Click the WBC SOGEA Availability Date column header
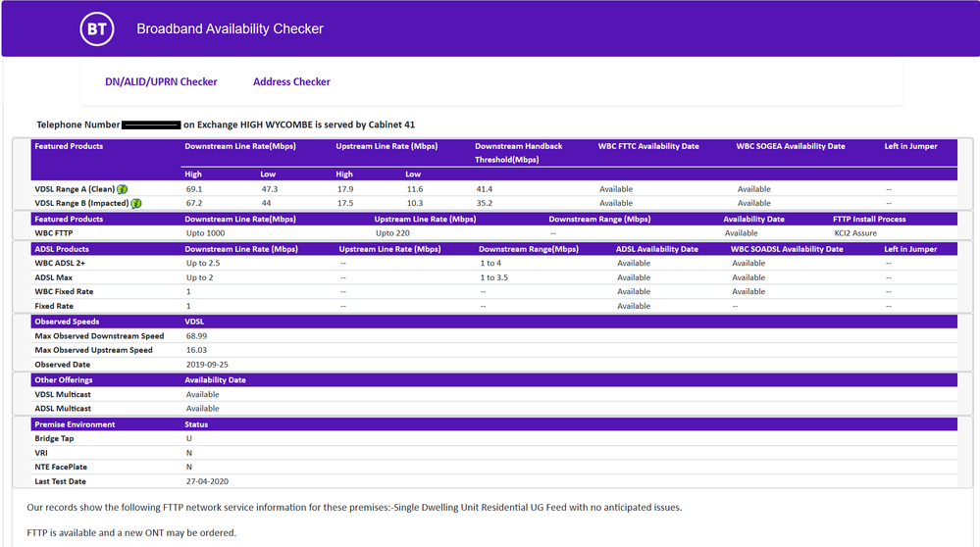The width and height of the screenshot is (980, 547). [x=790, y=146]
